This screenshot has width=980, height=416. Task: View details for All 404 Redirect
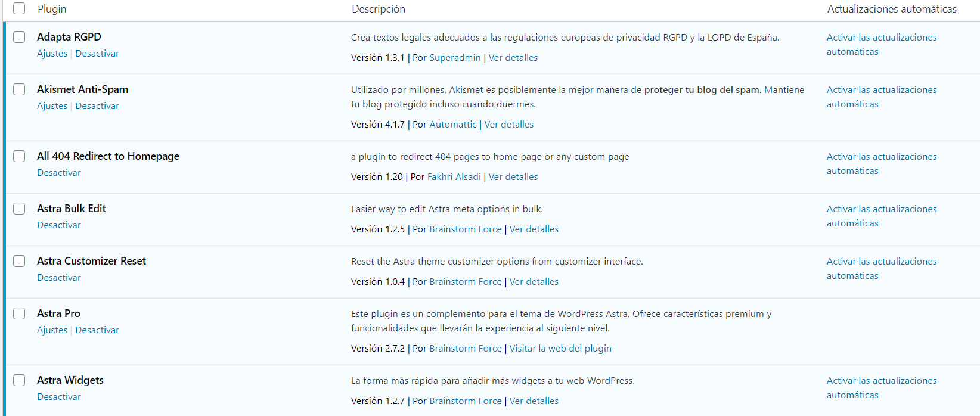(513, 177)
